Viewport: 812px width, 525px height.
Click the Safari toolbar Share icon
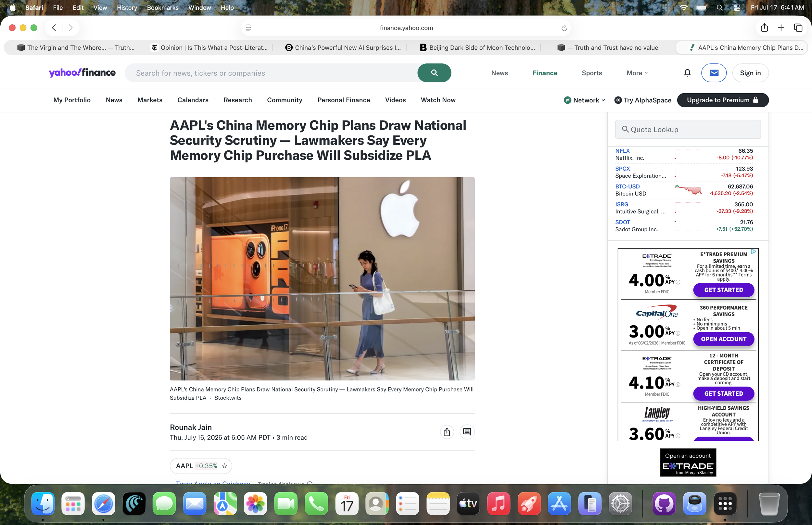[x=764, y=28]
